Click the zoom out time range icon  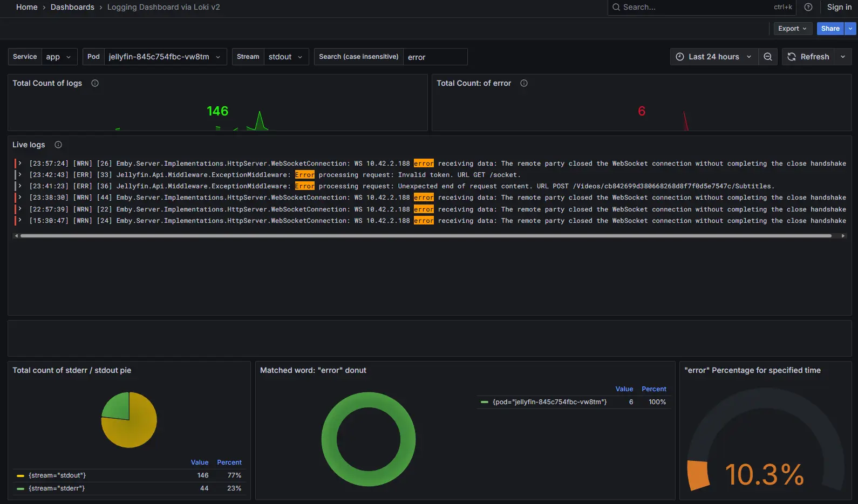tap(767, 57)
